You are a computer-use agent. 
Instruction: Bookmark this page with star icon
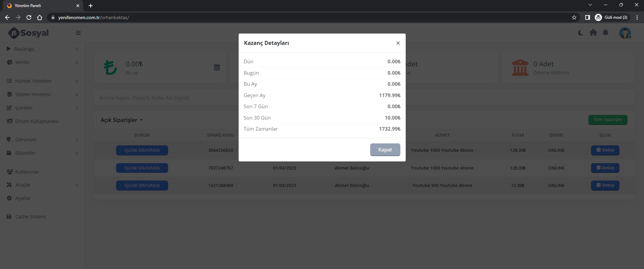tap(574, 17)
